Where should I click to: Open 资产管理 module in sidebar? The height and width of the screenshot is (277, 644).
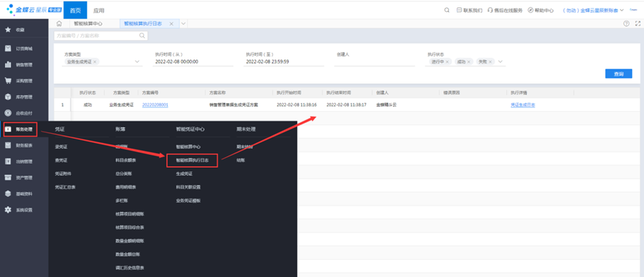(x=24, y=177)
